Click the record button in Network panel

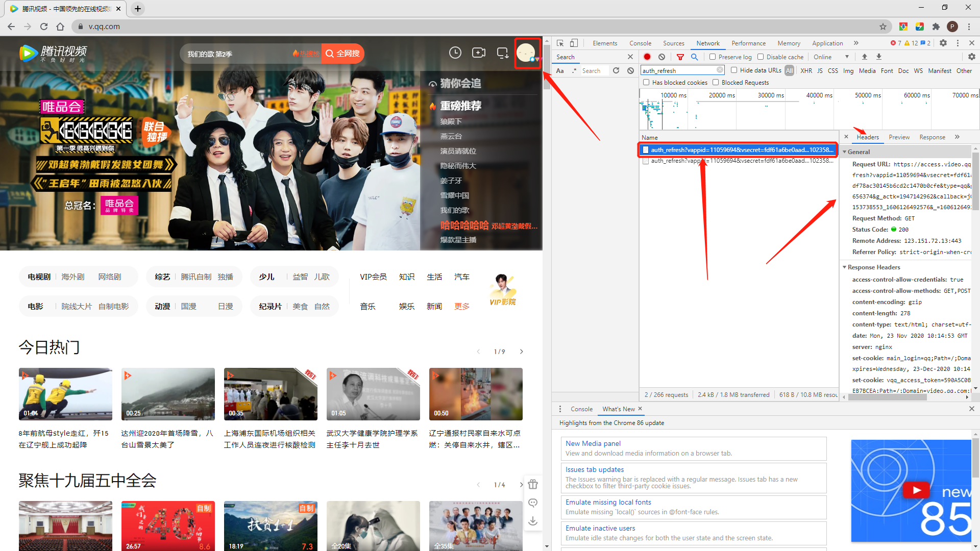(646, 57)
